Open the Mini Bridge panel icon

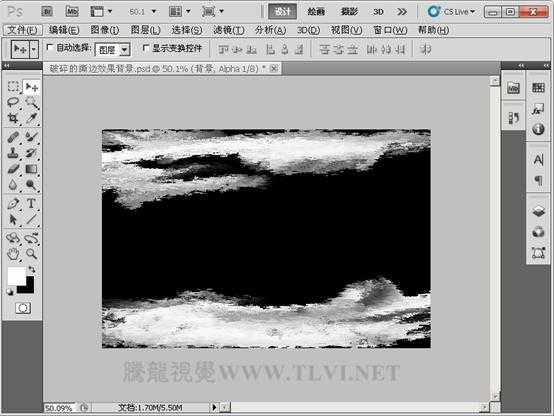[x=513, y=88]
